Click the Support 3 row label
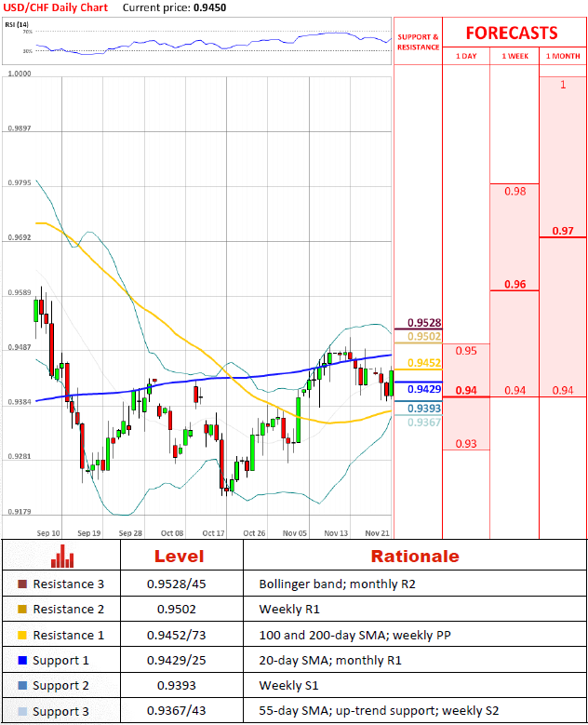588x725 pixels. [x=60, y=712]
